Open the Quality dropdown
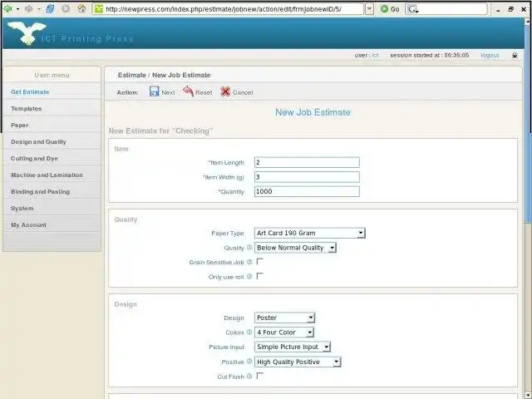The image size is (532, 399). point(295,248)
